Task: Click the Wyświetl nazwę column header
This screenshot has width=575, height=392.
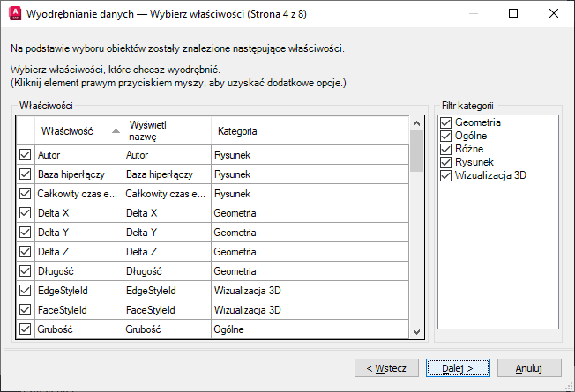Action: 166,130
